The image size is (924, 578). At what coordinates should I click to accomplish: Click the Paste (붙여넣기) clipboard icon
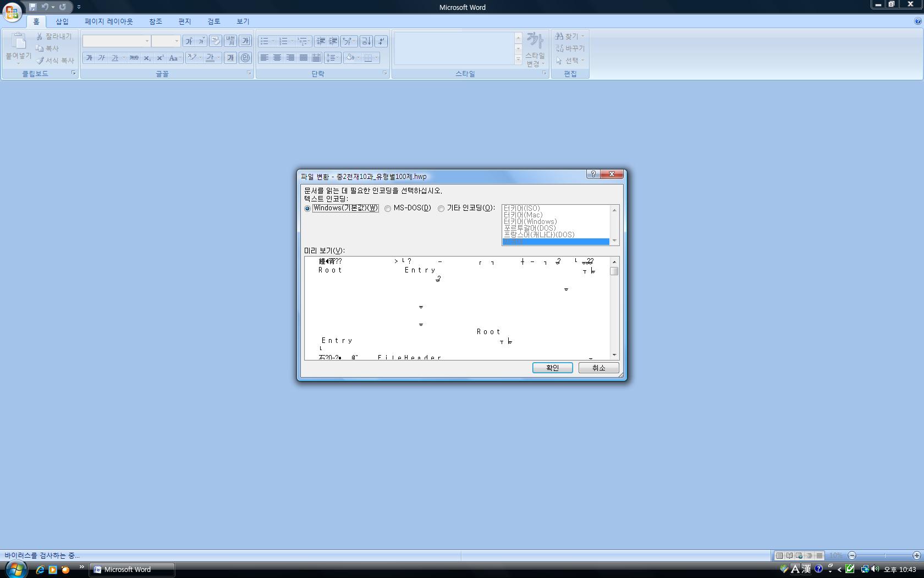(x=18, y=41)
